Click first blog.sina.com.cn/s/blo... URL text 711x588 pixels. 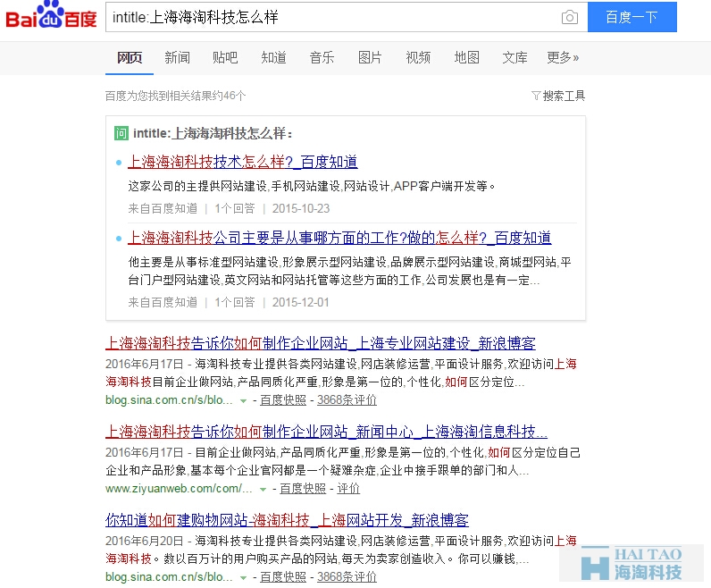pyautogui.click(x=169, y=399)
